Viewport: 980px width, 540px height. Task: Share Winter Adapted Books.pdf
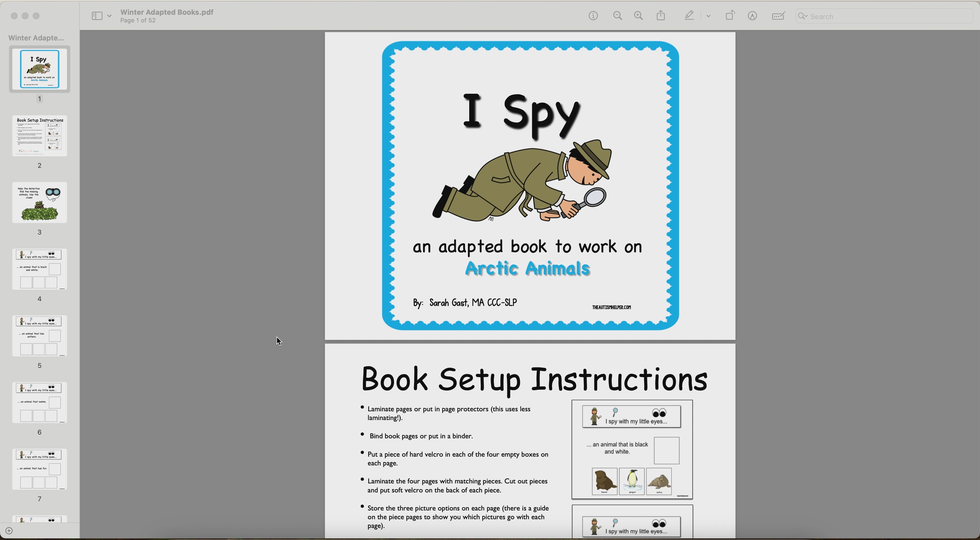[661, 15]
